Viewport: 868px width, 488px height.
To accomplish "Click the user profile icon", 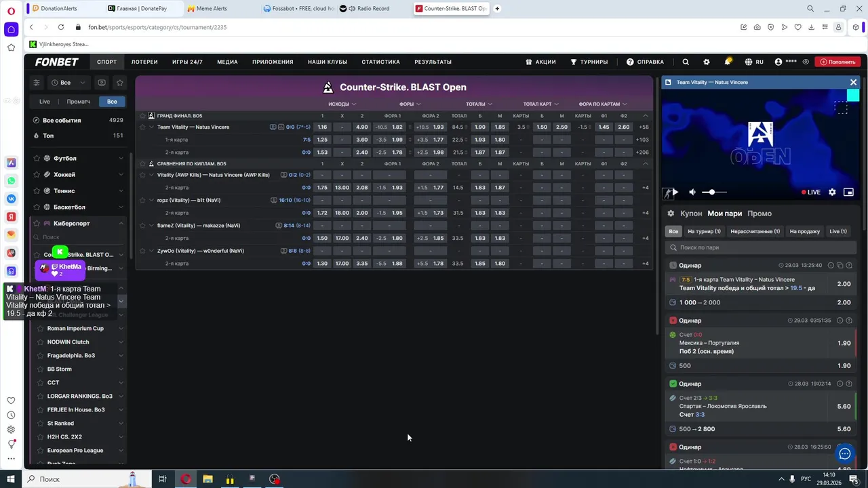I will click(x=778, y=62).
